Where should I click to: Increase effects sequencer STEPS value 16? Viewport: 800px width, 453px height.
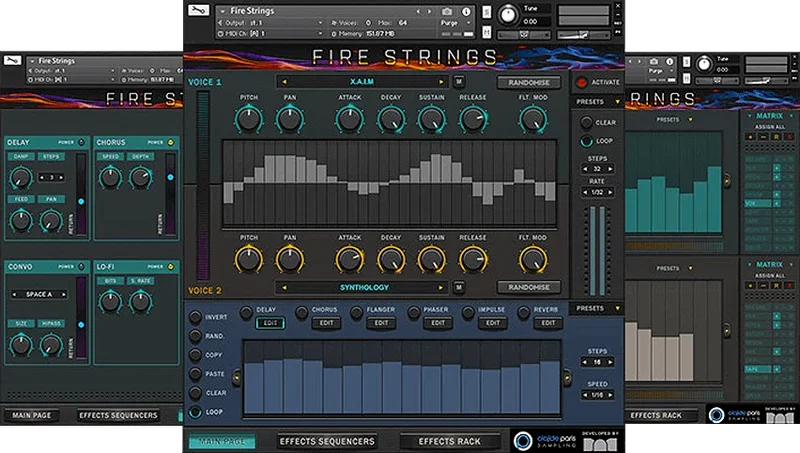(610, 362)
